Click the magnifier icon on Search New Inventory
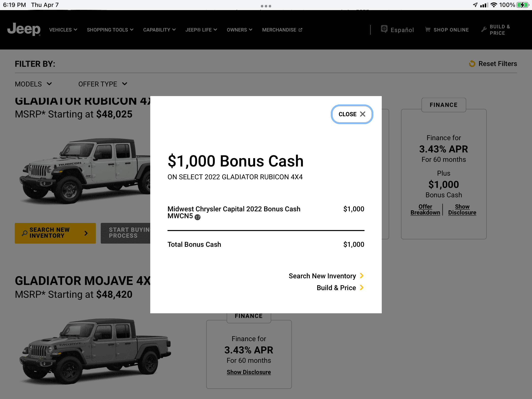 click(x=25, y=233)
